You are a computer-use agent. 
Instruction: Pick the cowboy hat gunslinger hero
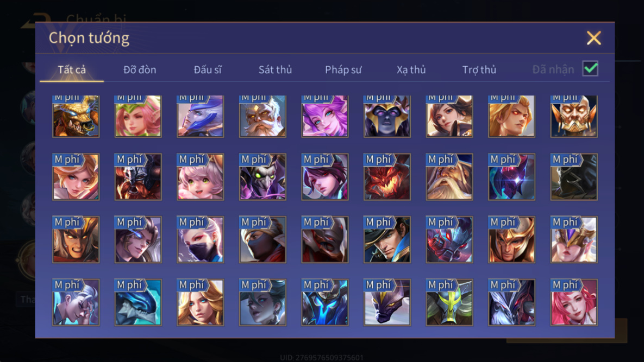coord(387,239)
